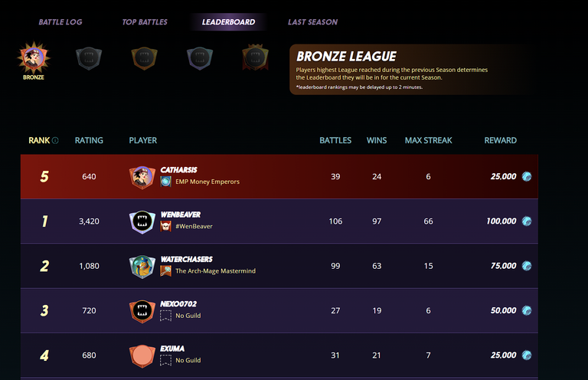The height and width of the screenshot is (380, 588).
Task: Click the Max Streak column header
Action: (428, 140)
